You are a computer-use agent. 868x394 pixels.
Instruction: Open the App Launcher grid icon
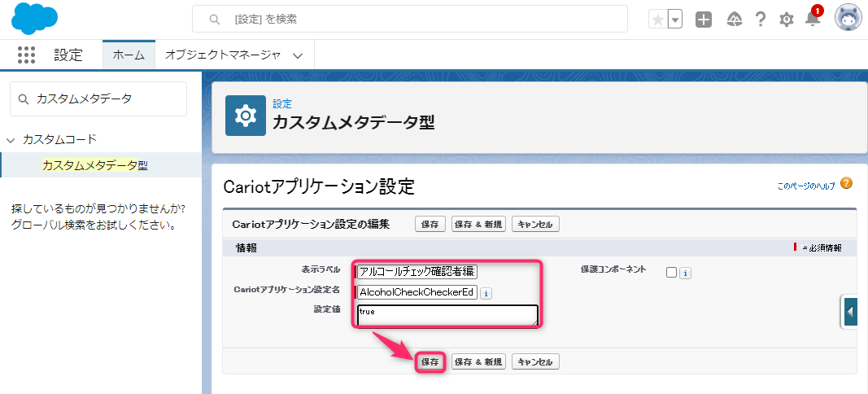tap(27, 55)
